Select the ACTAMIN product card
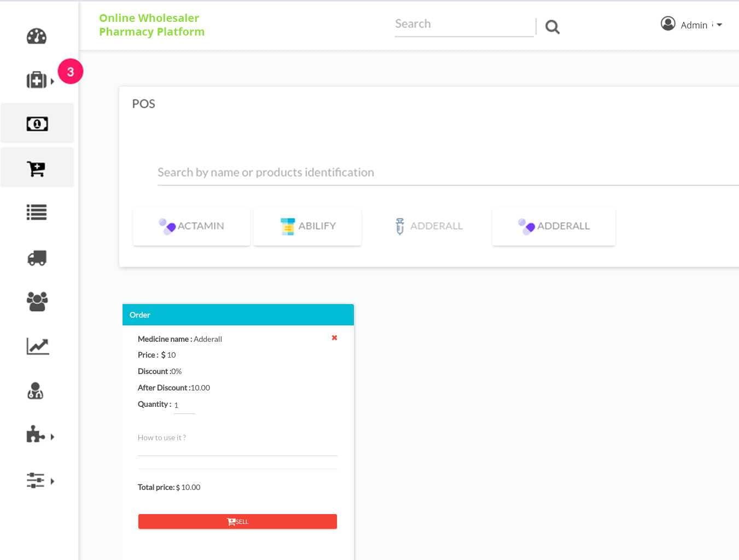 (191, 226)
